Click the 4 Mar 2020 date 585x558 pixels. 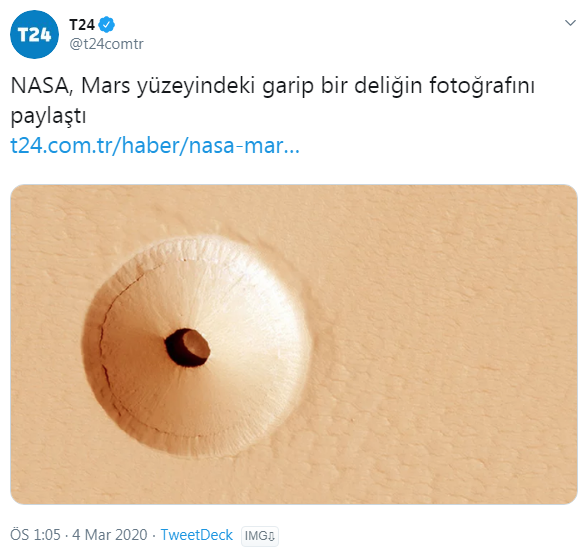(110, 535)
